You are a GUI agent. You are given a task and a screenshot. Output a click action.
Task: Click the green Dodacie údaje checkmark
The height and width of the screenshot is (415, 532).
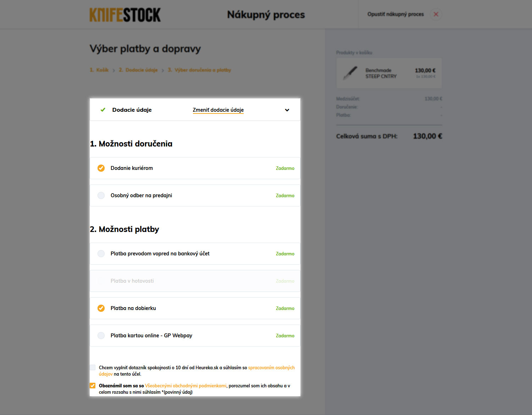coord(103,110)
